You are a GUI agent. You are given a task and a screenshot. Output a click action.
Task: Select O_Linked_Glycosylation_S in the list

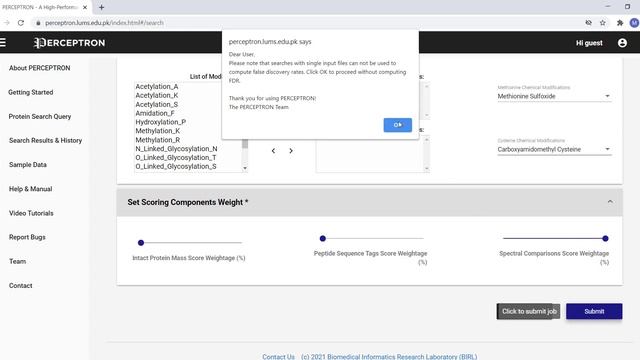176,167
